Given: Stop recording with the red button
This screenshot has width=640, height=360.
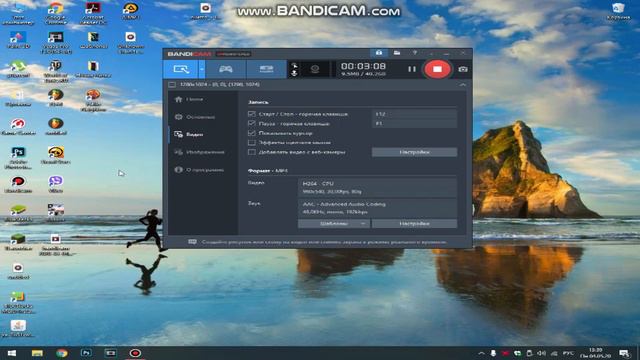Looking at the screenshot, I should coord(437,69).
